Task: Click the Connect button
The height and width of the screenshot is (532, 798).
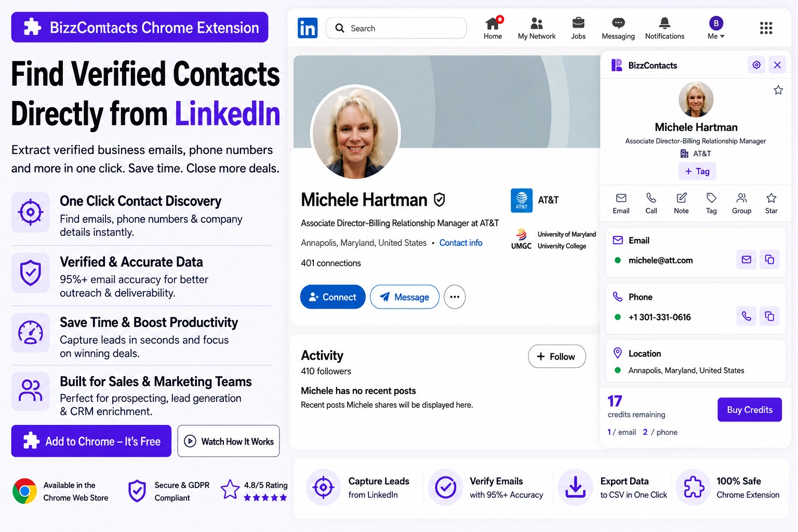Action: 332,297
